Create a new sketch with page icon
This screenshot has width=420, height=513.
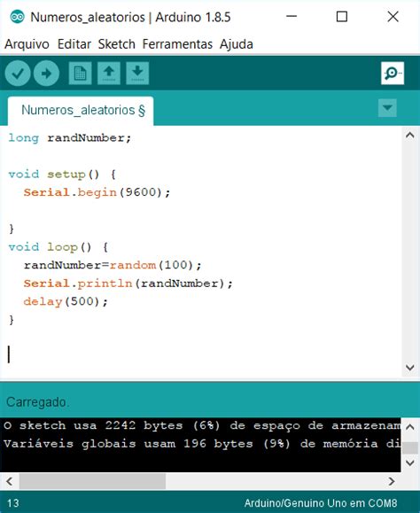pyautogui.click(x=80, y=73)
